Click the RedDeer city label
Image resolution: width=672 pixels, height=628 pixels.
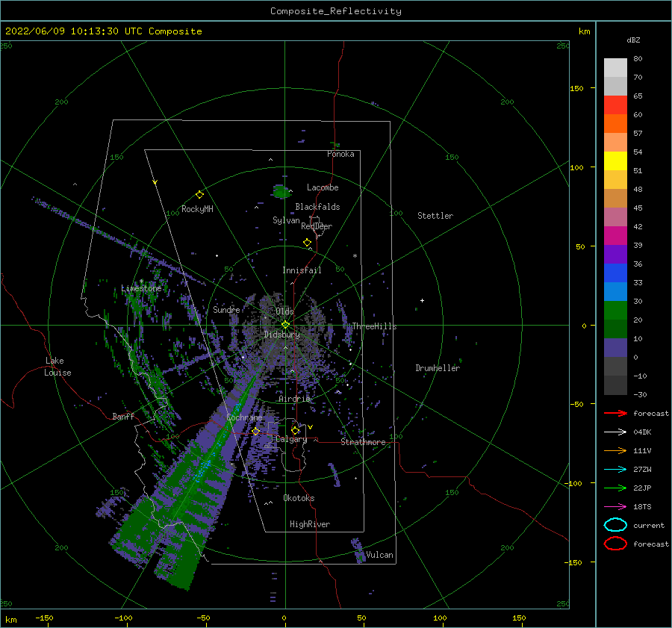pos(317,226)
